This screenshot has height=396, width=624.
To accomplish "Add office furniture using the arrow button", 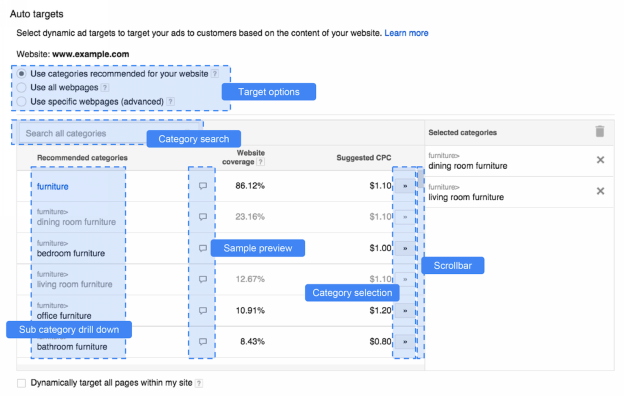I will [405, 310].
